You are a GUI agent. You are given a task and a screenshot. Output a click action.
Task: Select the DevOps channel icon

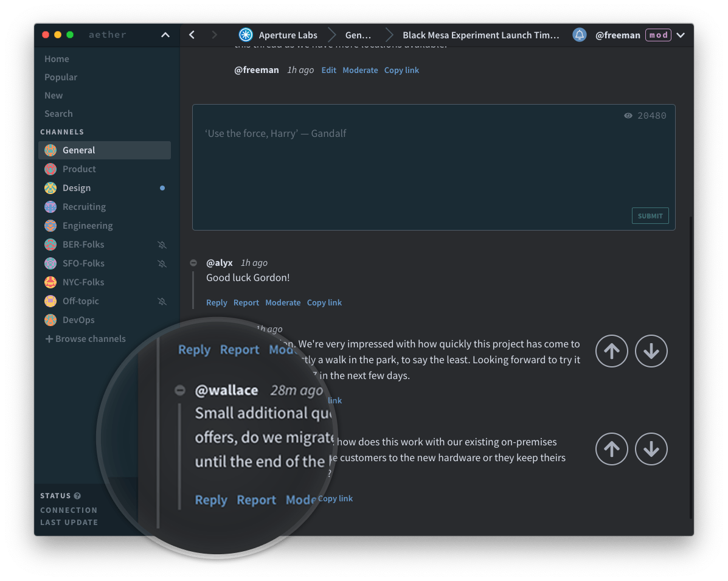(x=50, y=320)
